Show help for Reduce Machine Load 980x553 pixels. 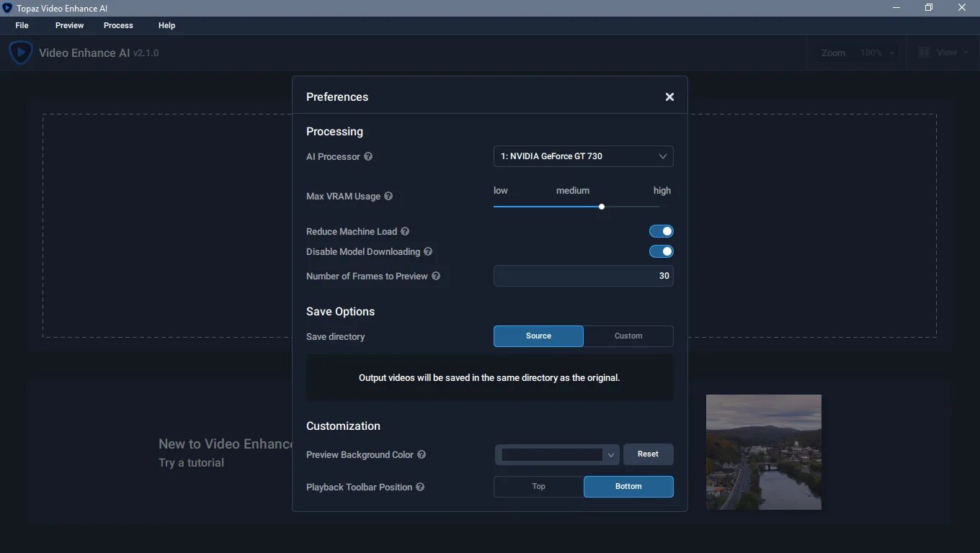tap(405, 231)
